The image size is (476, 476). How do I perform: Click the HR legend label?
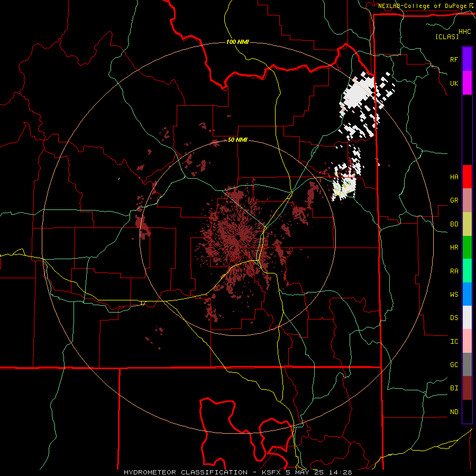tap(454, 248)
